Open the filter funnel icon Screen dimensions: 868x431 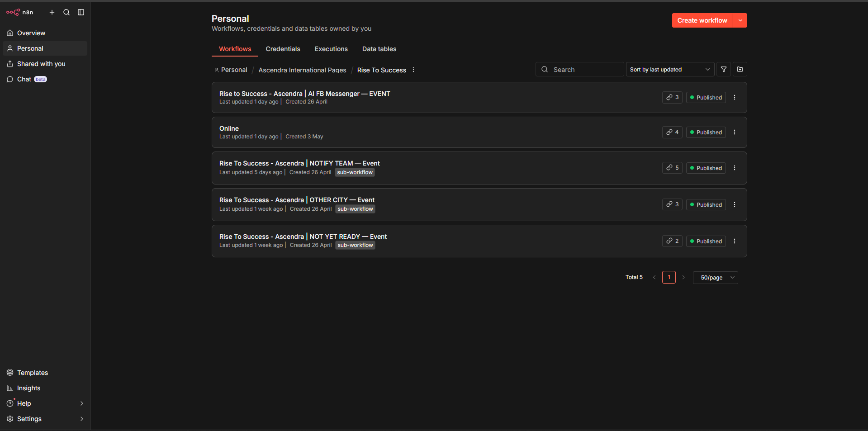(724, 69)
